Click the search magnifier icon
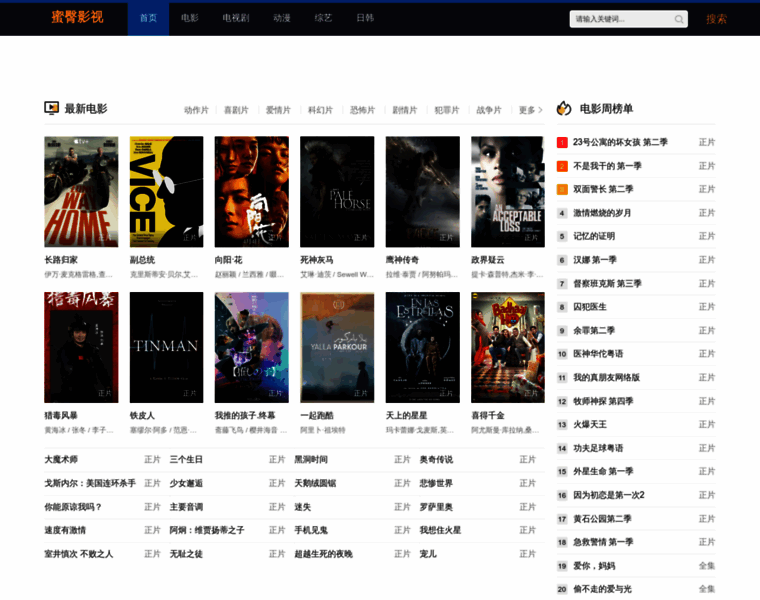 click(679, 19)
